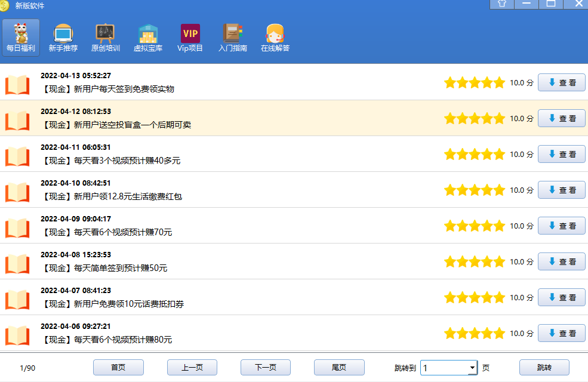Expand the 跳转到 page number dropdown
This screenshot has height=382, width=588.
(x=472, y=368)
